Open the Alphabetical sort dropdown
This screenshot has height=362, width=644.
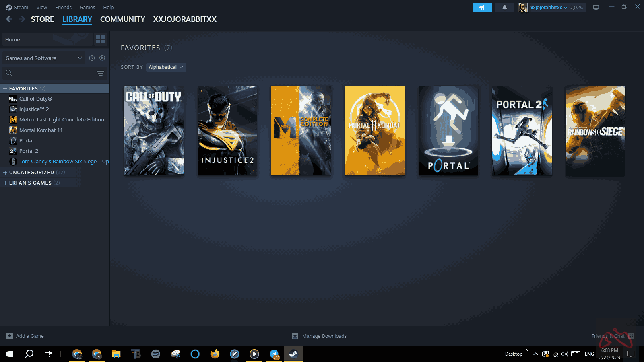coord(165,67)
